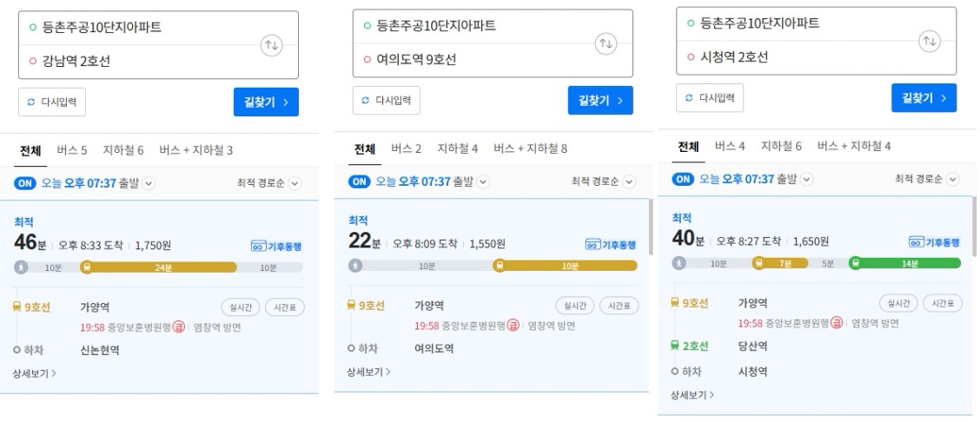Image resolution: width=980 pixels, height=422 pixels.
Task: Swap origin and destination for 여의도역 route
Action: [x=606, y=43]
